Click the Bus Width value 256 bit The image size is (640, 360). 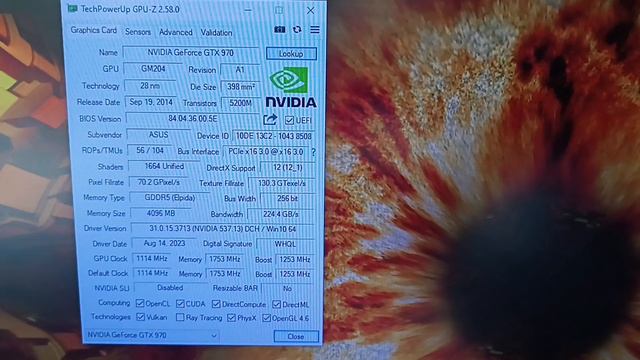click(x=287, y=198)
